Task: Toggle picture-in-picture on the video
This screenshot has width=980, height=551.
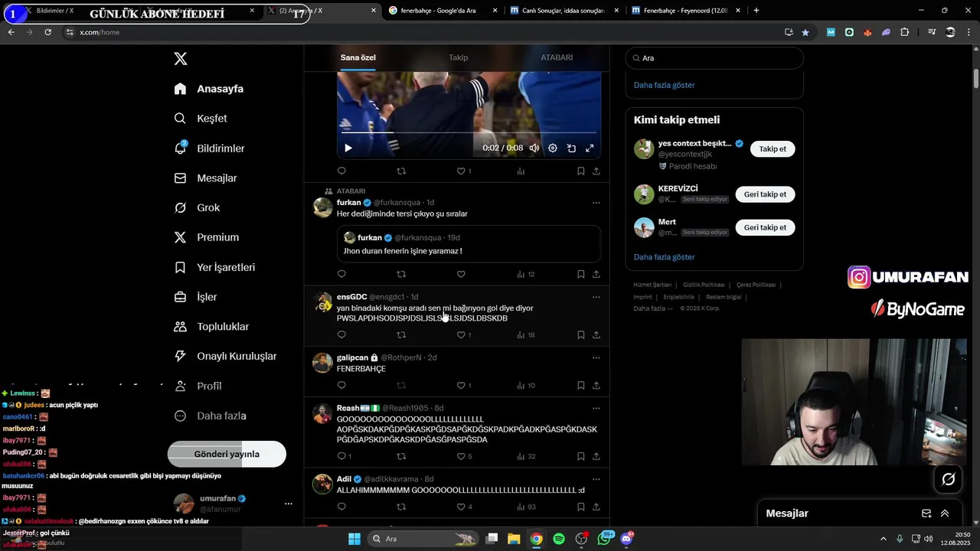Action: click(x=571, y=148)
